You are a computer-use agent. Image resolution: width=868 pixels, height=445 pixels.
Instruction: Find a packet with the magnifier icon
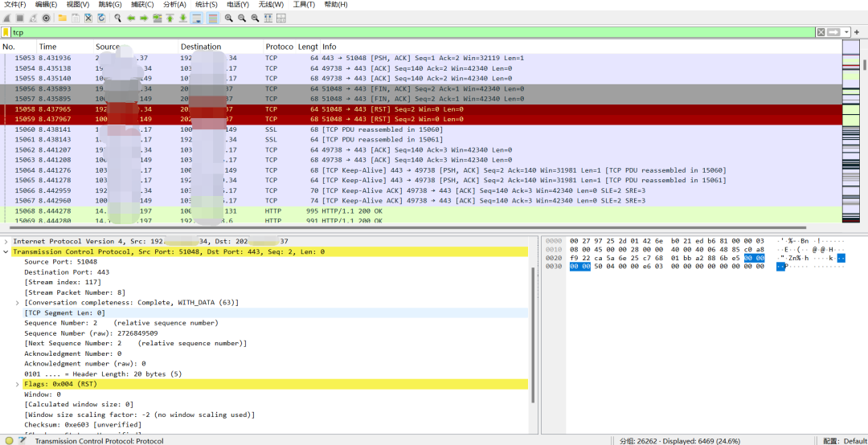[118, 18]
